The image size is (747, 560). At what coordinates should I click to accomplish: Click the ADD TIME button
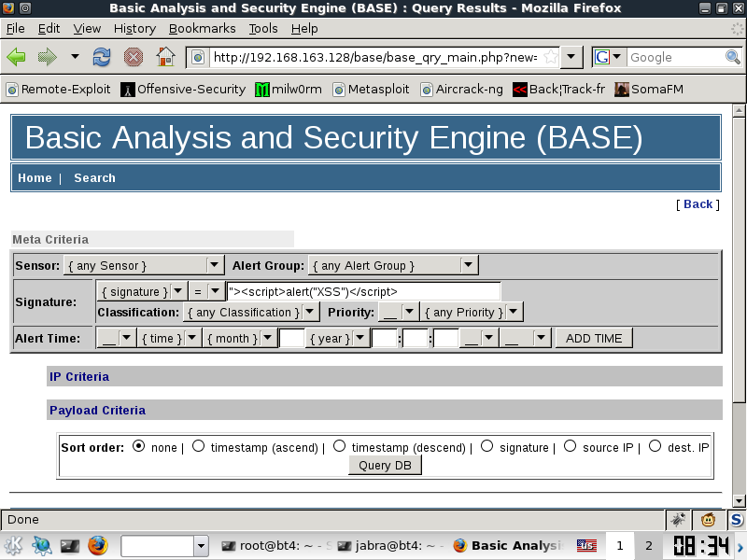594,338
